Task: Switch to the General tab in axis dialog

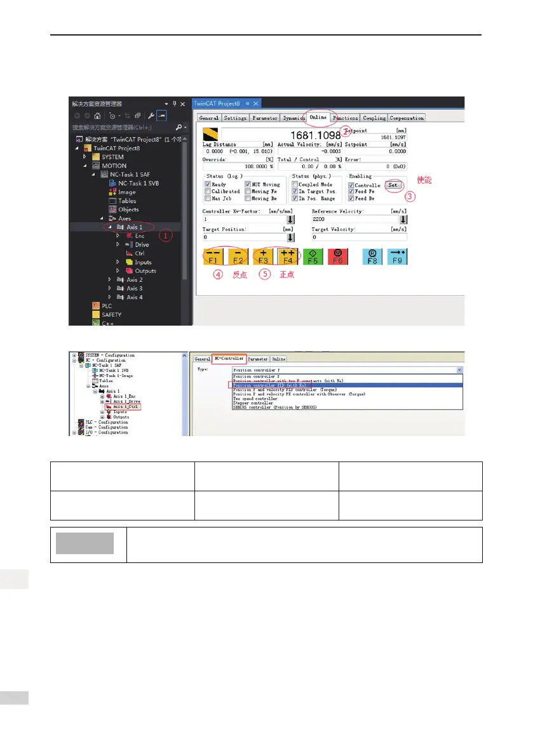Action: click(209, 118)
